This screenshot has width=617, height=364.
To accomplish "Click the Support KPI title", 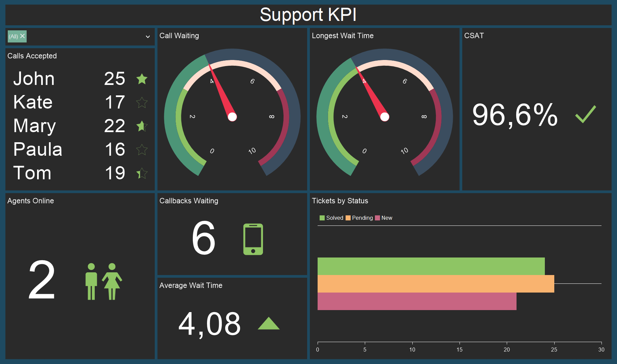I will pyautogui.click(x=308, y=15).
